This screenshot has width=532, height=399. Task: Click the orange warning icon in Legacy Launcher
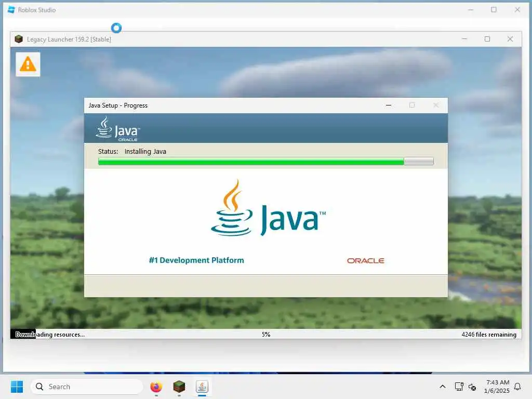[x=28, y=64]
